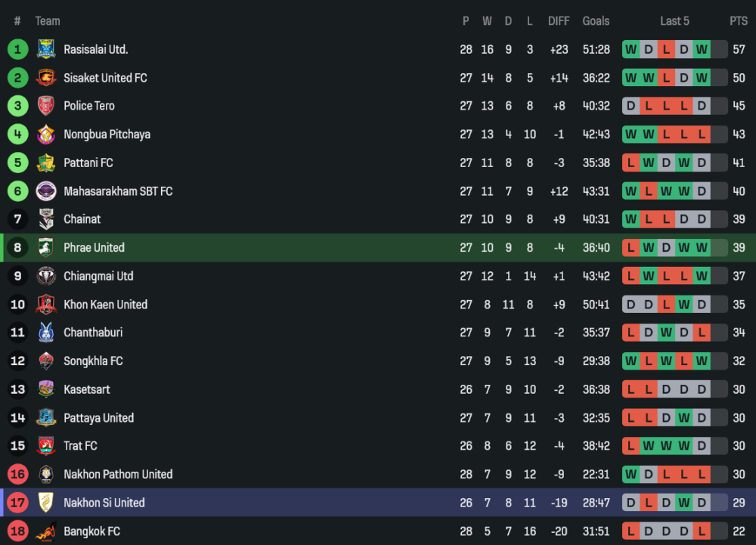
Task: Open the Phrae United team link
Action: point(94,248)
